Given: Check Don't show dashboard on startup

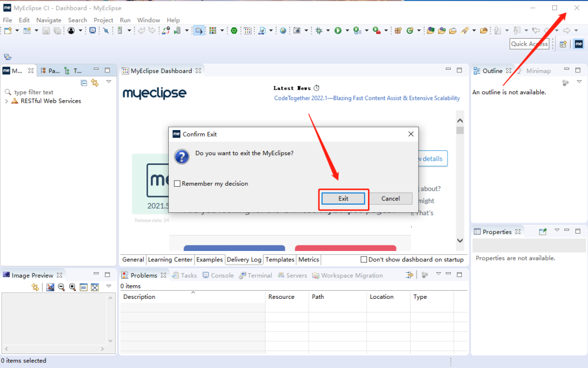Looking at the screenshot, I should click(x=363, y=259).
